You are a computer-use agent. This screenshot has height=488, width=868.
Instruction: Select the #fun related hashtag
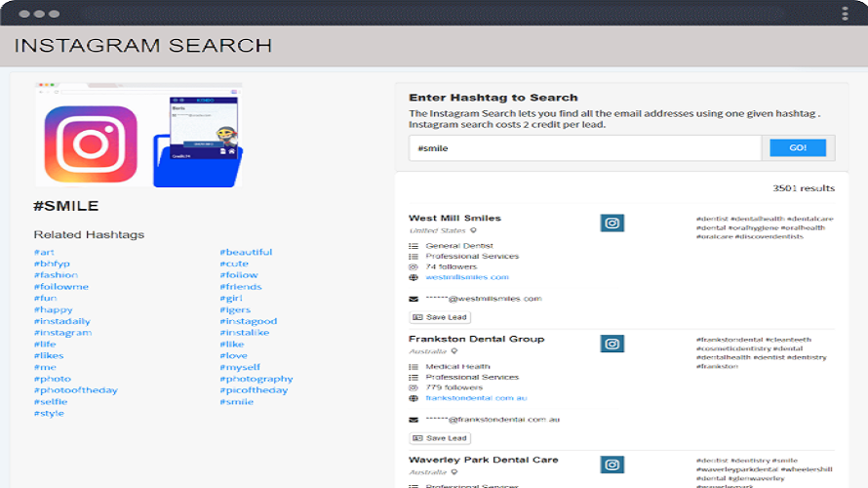45,298
